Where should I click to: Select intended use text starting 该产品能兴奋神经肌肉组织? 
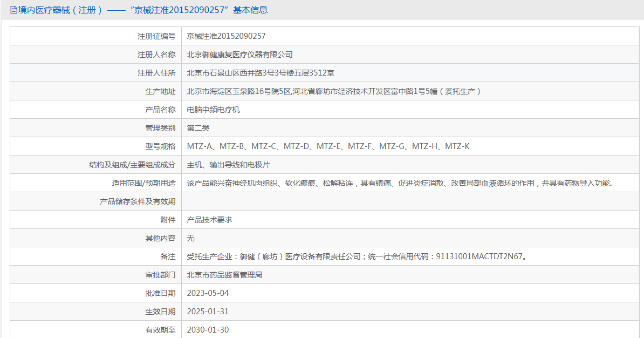(x=402, y=184)
